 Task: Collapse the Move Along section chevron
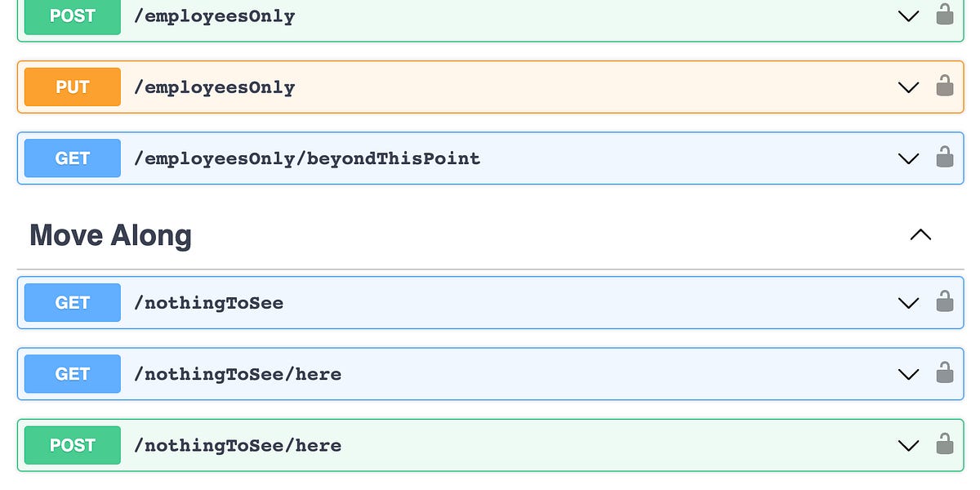(x=920, y=235)
